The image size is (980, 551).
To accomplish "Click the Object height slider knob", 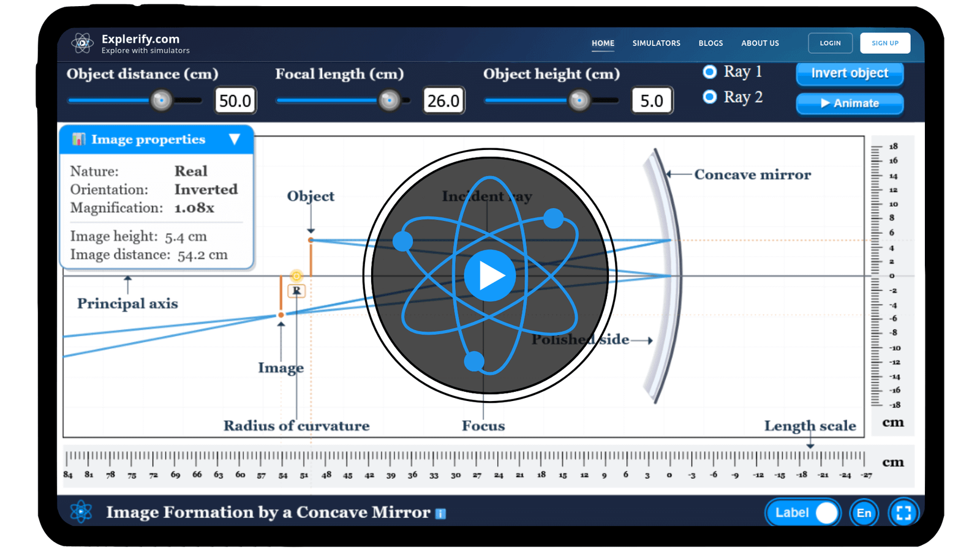I will [579, 100].
